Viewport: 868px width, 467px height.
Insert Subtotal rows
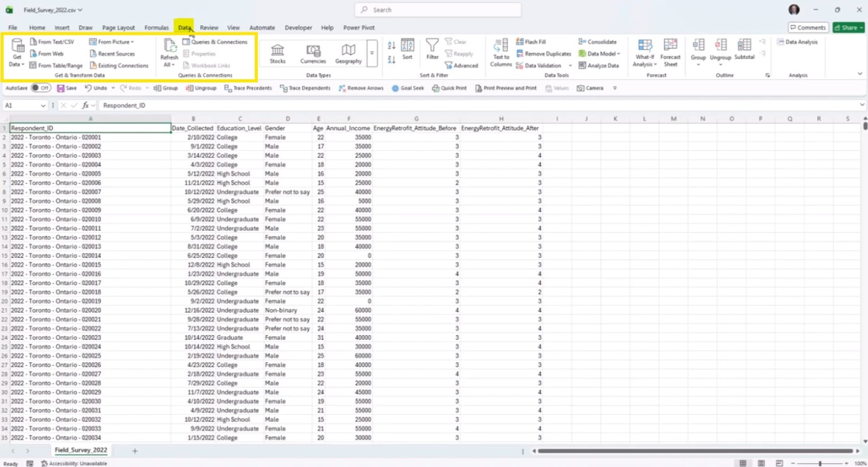click(745, 50)
